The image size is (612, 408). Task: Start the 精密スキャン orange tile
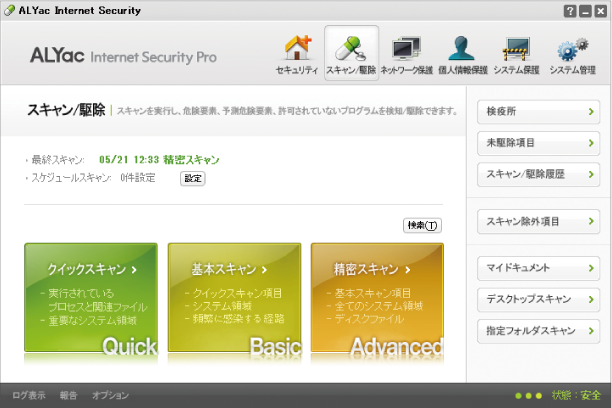[x=377, y=298]
